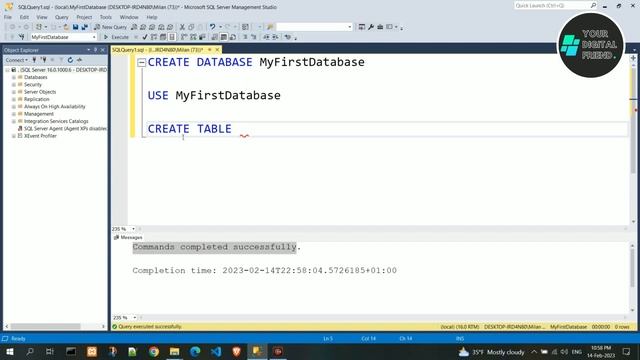Image resolution: width=640 pixels, height=360 pixels.
Task: Open the Edit menu
Action: click(x=24, y=17)
